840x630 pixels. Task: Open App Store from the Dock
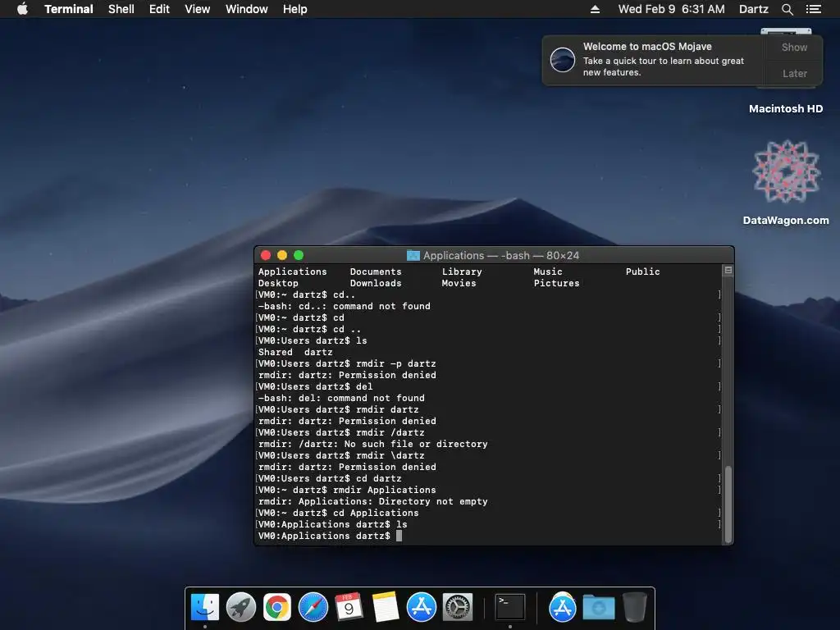(421, 607)
